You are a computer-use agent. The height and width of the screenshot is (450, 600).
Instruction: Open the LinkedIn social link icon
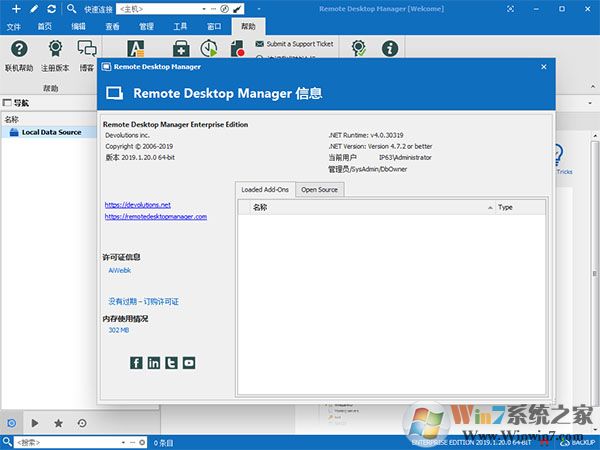click(x=153, y=363)
